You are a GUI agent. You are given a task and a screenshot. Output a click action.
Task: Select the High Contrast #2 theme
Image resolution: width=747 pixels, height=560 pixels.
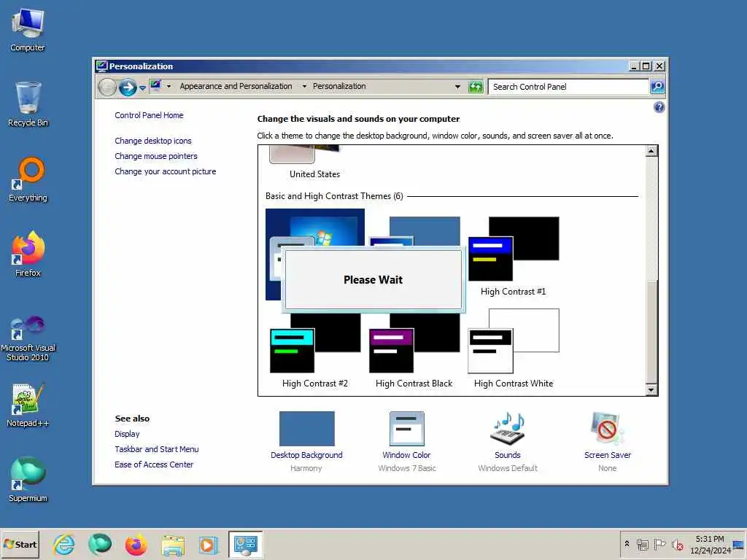coord(315,349)
